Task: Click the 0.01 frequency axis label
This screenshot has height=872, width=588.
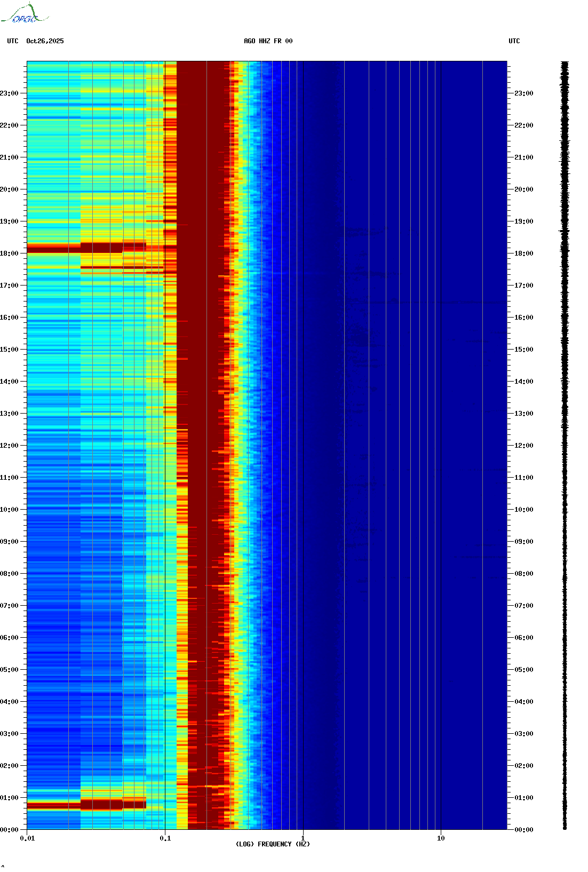Action: click(27, 838)
